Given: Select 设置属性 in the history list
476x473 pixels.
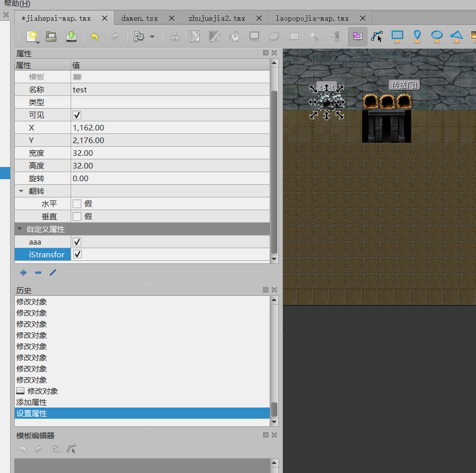Looking at the screenshot, I should point(142,413).
